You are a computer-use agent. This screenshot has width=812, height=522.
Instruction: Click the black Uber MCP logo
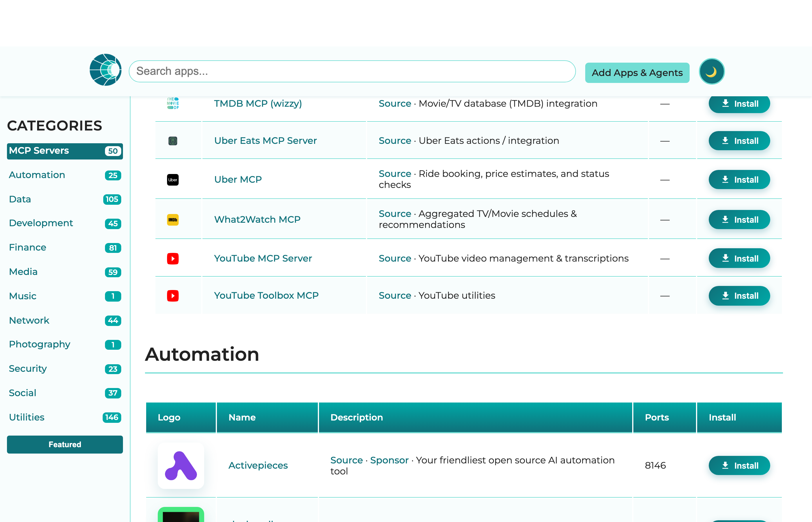click(x=173, y=180)
